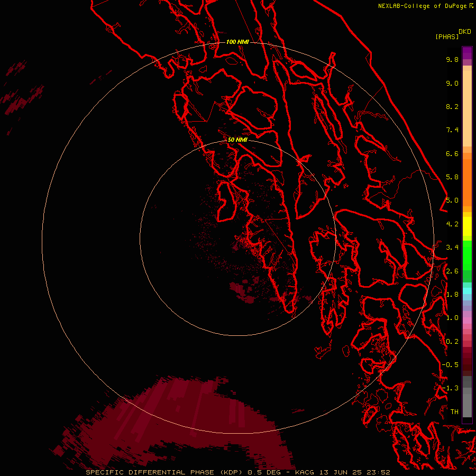Click the 1.0 value on the color scale

click(x=452, y=318)
